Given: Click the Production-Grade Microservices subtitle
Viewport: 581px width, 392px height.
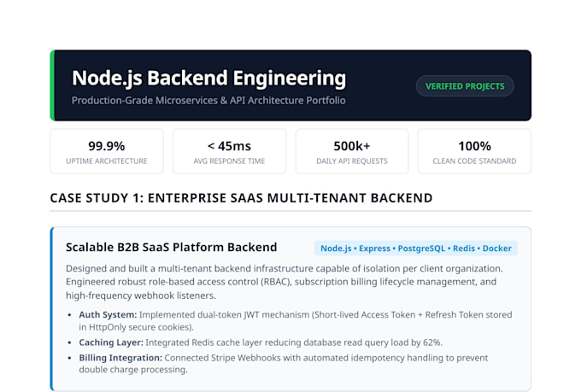Looking at the screenshot, I should 208,101.
